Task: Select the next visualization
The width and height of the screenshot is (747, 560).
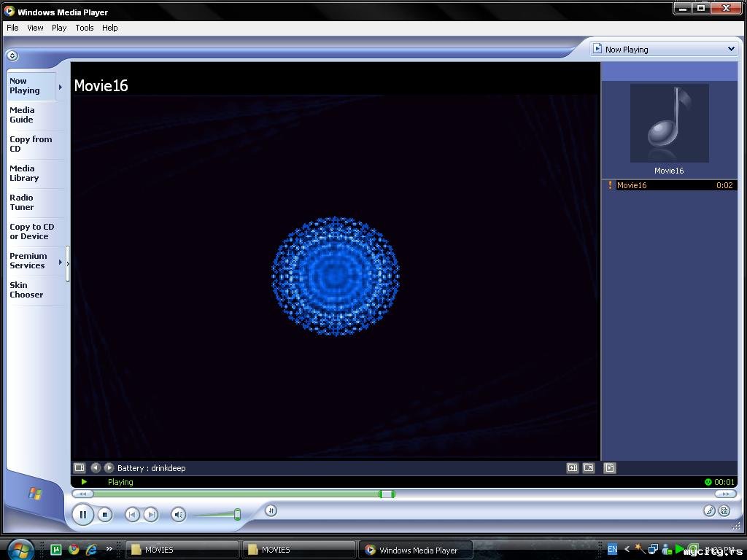Action: (109, 467)
